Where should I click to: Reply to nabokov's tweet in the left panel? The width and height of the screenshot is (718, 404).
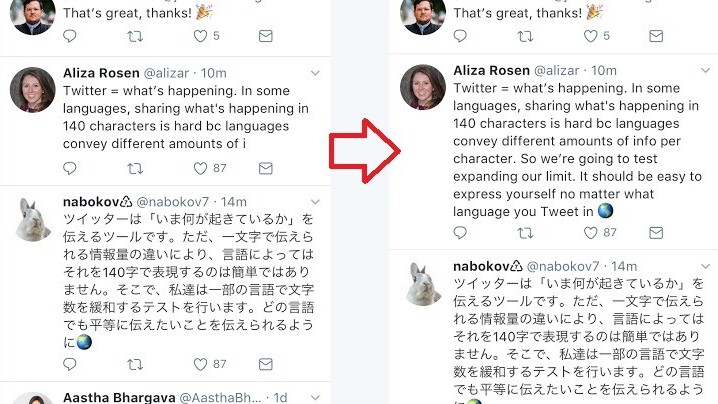(69, 364)
